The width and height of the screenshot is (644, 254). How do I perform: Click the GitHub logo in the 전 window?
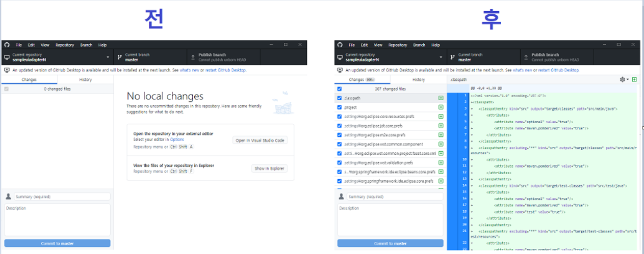pyautogui.click(x=7, y=45)
